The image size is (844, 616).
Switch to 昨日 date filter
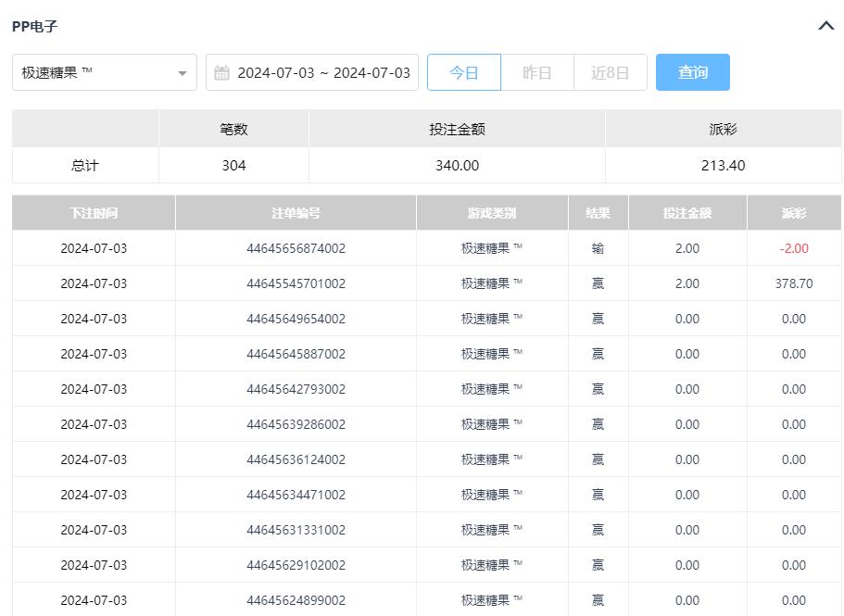536,72
